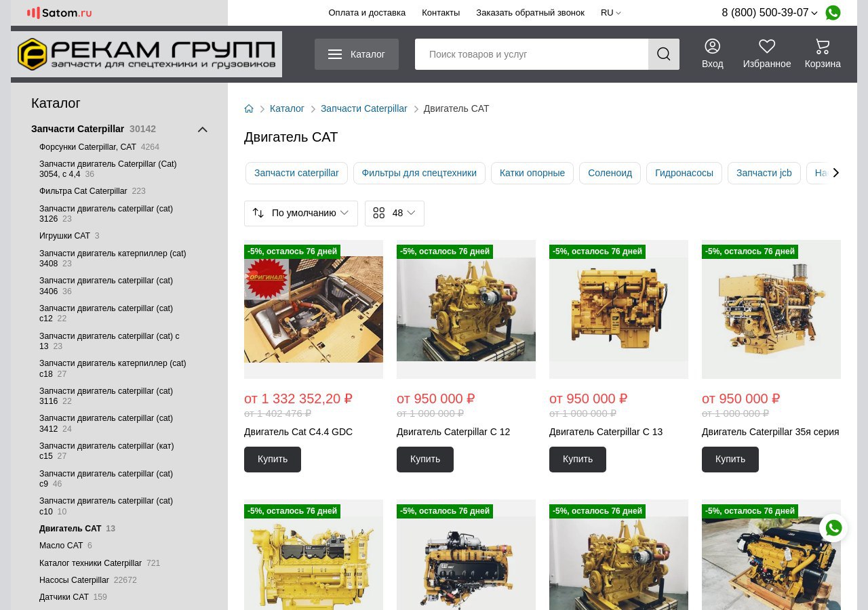Select Гидронасосы chip
This screenshot has height=610, width=868.
[x=684, y=173]
